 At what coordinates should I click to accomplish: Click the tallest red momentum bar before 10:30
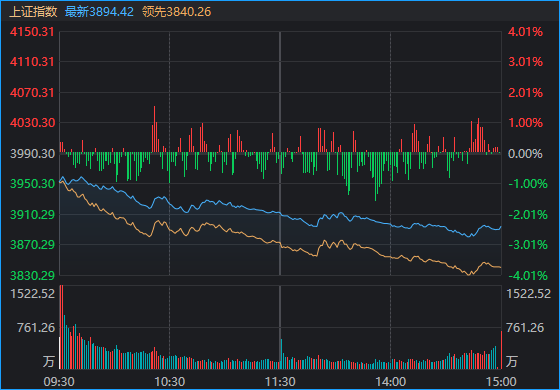[154, 129]
